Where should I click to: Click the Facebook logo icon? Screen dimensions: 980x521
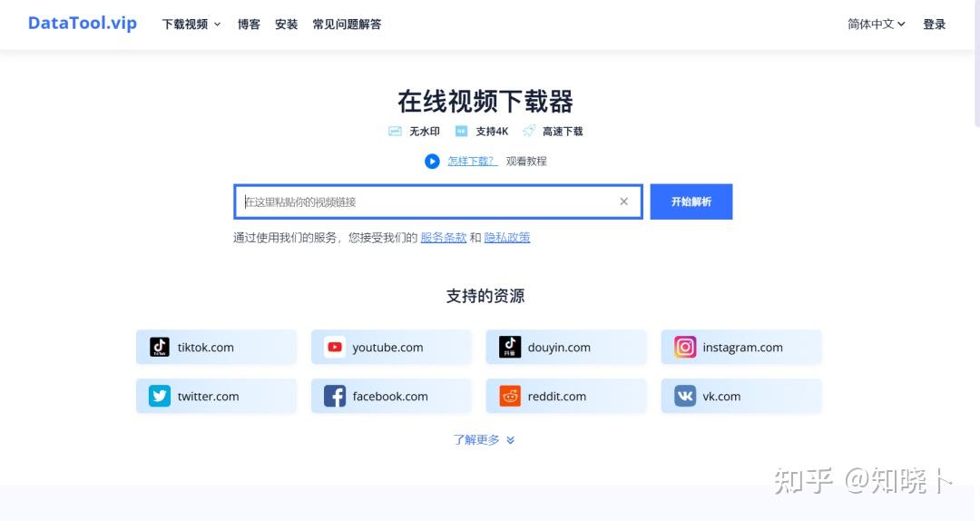coord(335,396)
